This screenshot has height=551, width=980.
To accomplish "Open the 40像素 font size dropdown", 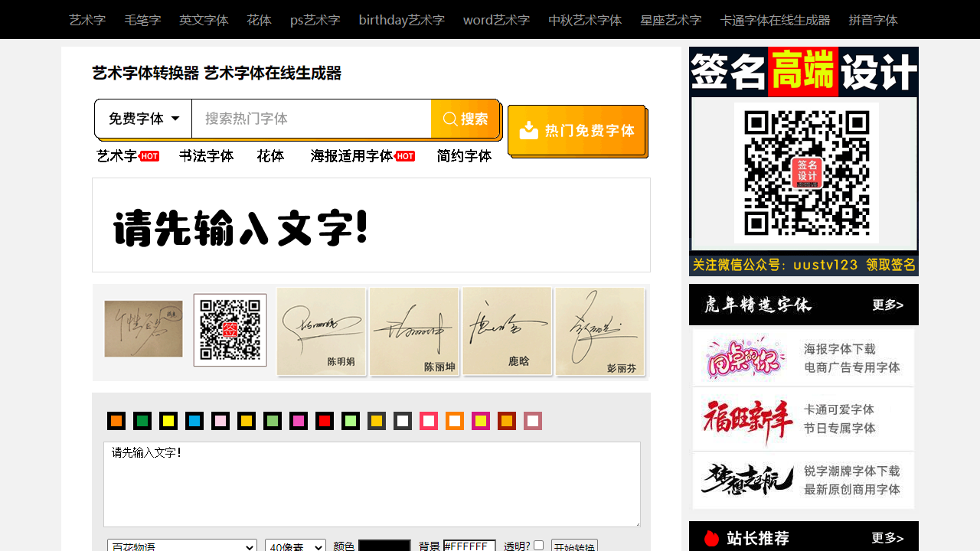I will tap(295, 546).
